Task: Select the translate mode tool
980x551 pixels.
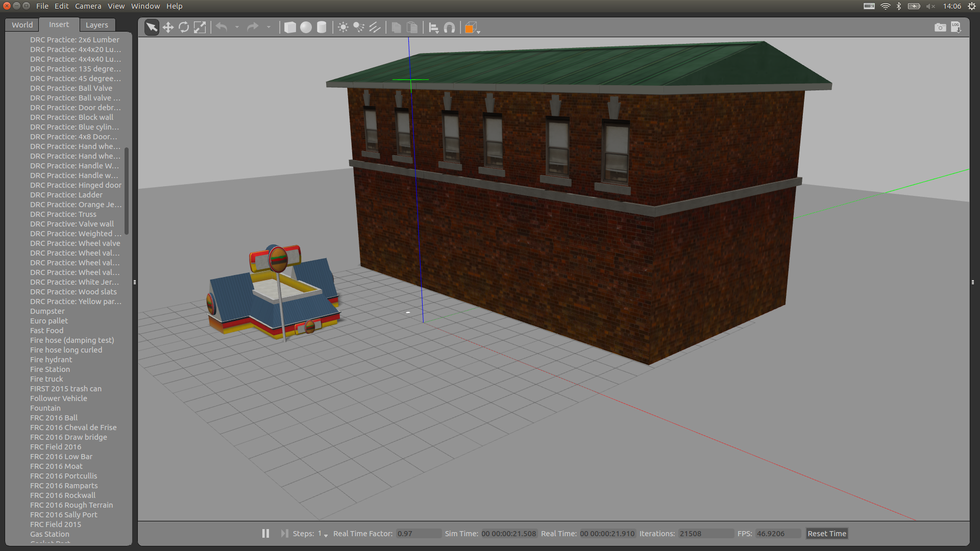Action: pyautogui.click(x=168, y=28)
